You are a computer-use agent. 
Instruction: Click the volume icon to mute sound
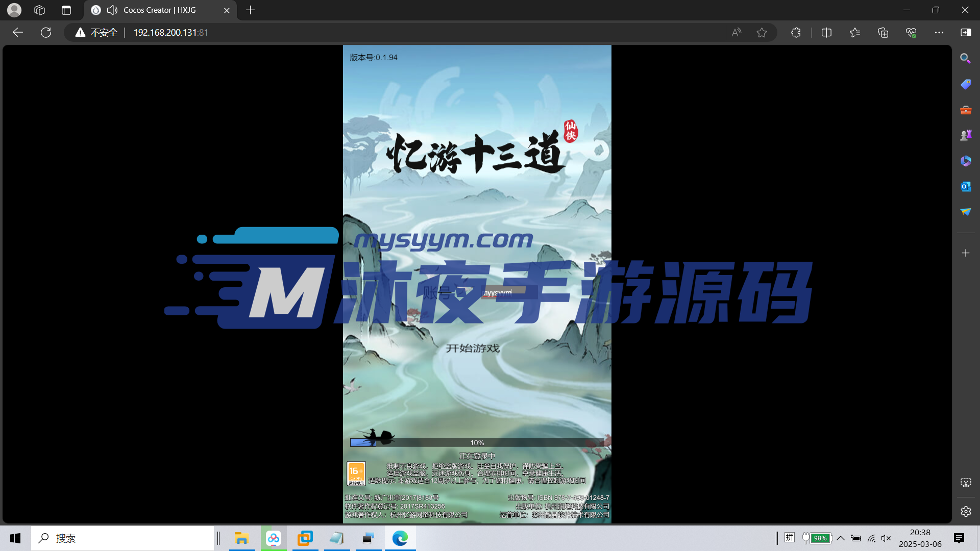[x=886, y=538]
